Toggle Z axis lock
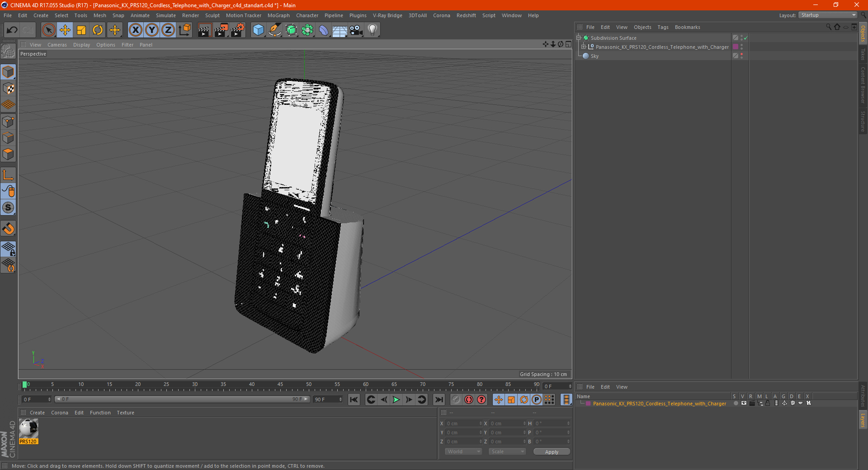This screenshot has width=868, height=470. (x=168, y=30)
